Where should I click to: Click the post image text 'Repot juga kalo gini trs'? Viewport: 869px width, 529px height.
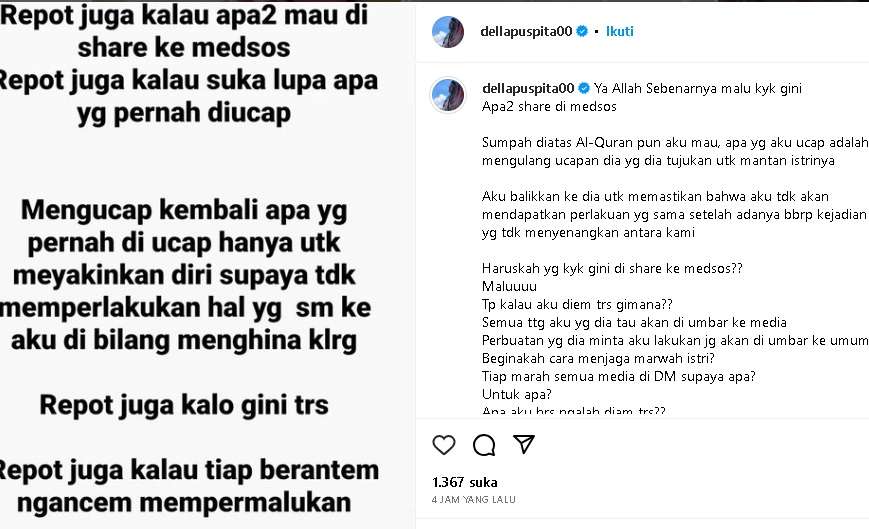pos(184,405)
